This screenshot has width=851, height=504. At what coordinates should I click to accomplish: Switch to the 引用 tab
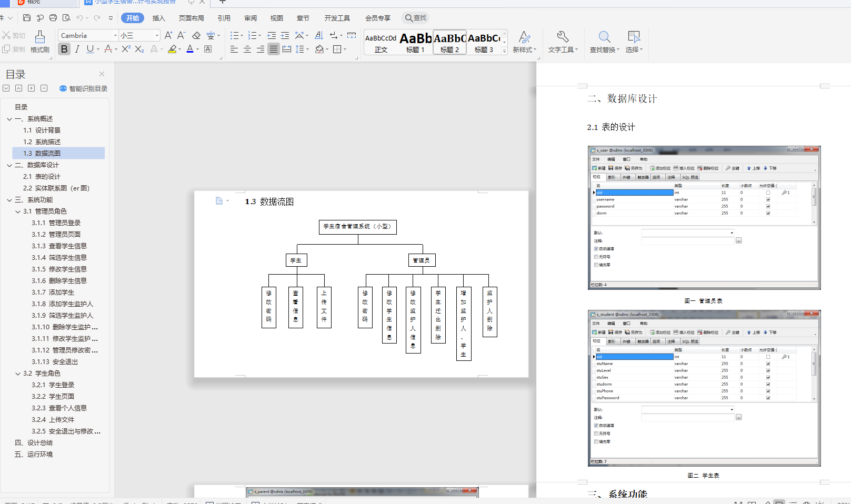[x=224, y=18]
